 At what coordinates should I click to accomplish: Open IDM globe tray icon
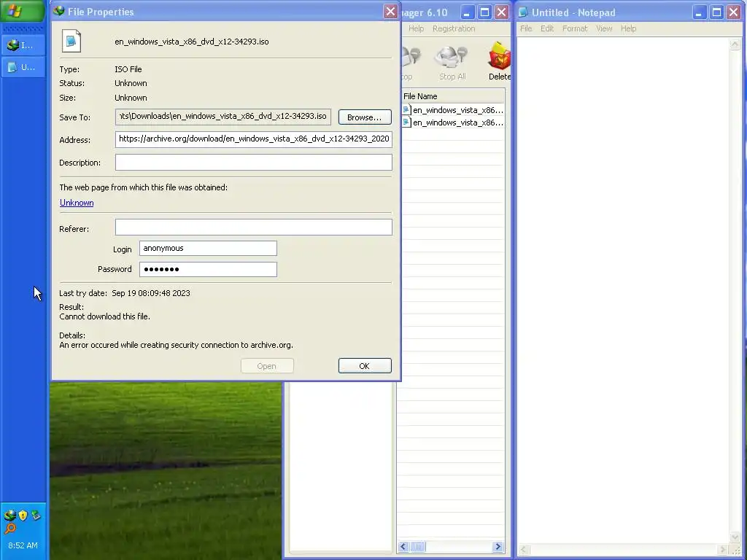(10, 516)
